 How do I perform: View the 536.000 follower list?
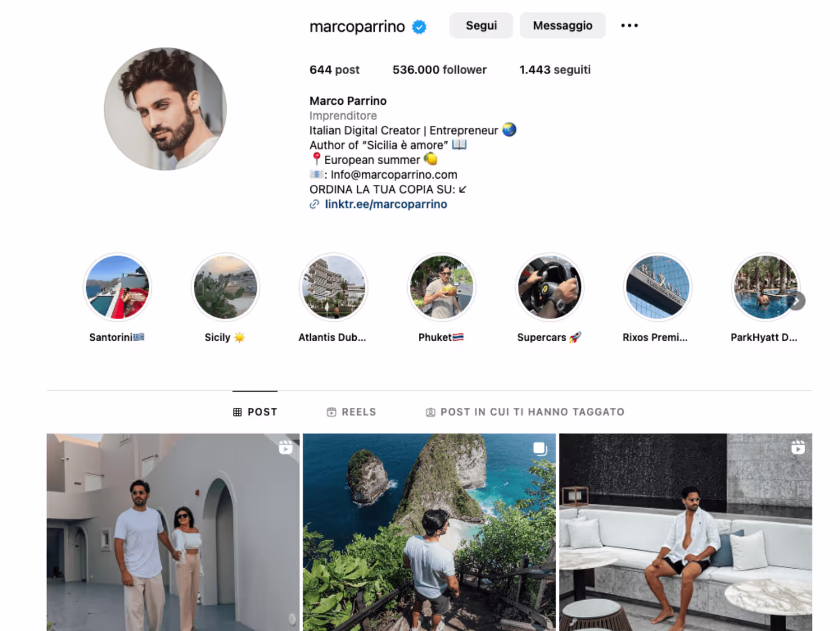440,70
